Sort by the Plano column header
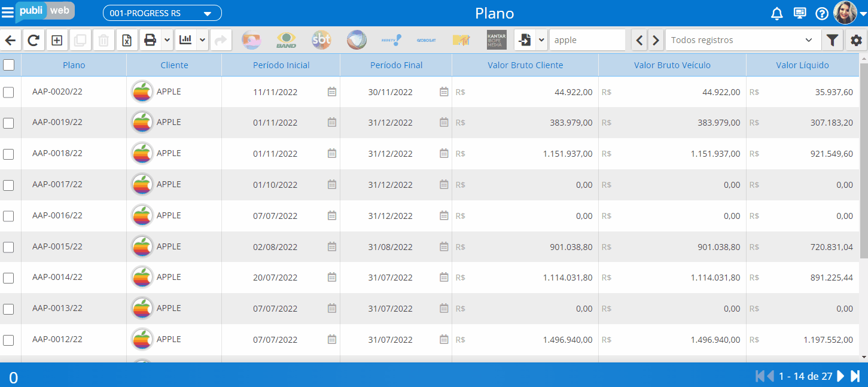Image resolution: width=868 pixels, height=387 pixels. coord(74,65)
